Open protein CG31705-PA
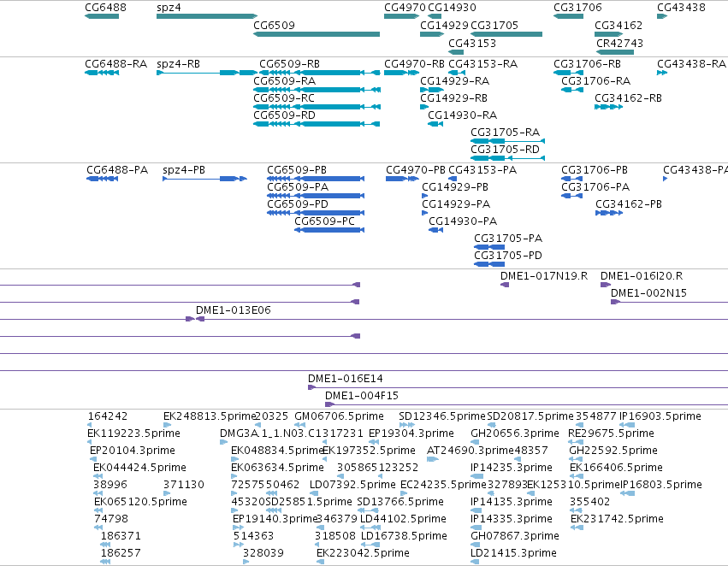728x566 pixels. pos(489,247)
